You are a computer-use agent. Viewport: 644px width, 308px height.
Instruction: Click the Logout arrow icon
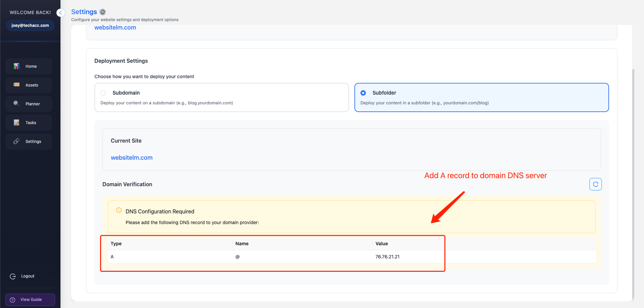(x=13, y=276)
